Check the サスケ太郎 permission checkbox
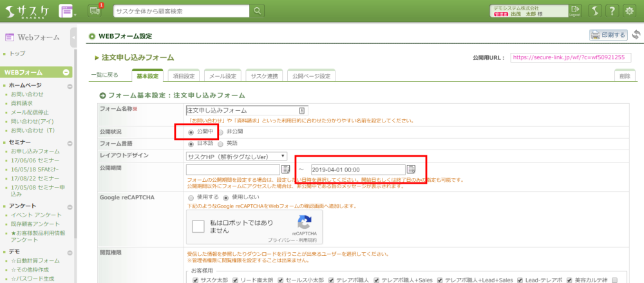 tap(189, 280)
